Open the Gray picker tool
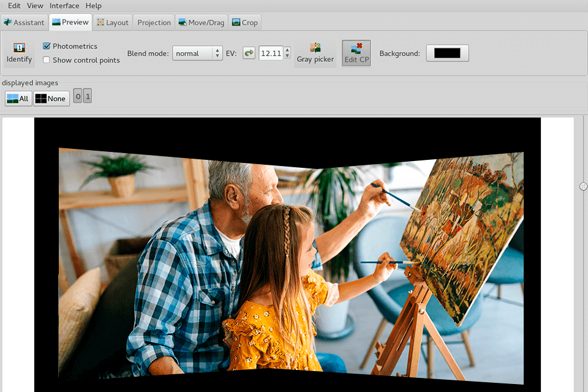Image resolution: width=588 pixels, height=392 pixels. tap(315, 53)
